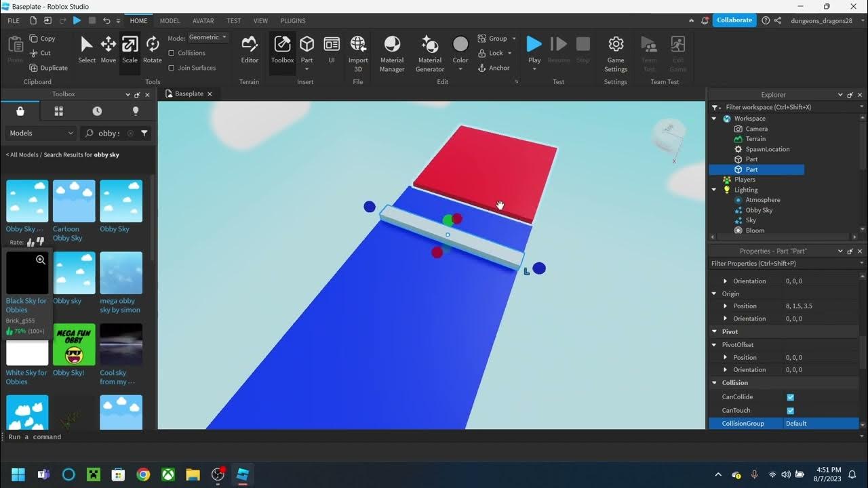Open the Toolbox Marketplace tab
This screenshot has height=488, width=868.
tap(20, 111)
